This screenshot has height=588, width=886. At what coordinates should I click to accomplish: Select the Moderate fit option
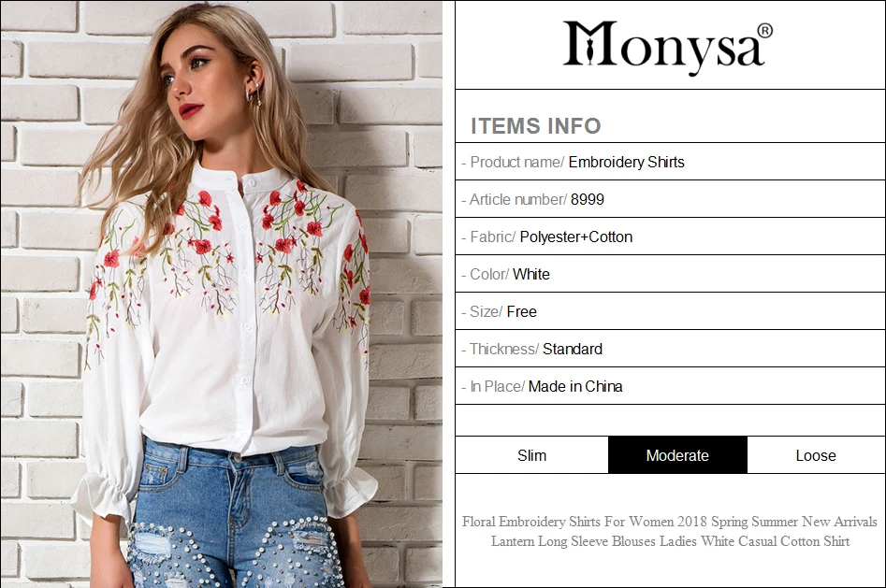[677, 455]
